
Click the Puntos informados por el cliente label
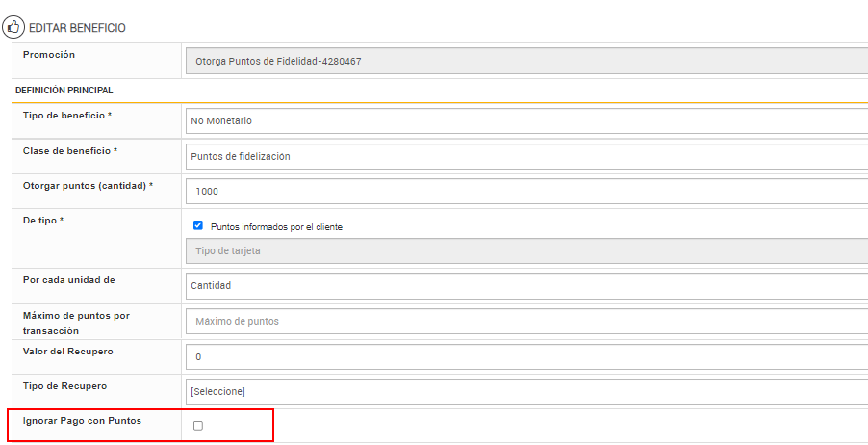coord(276,227)
